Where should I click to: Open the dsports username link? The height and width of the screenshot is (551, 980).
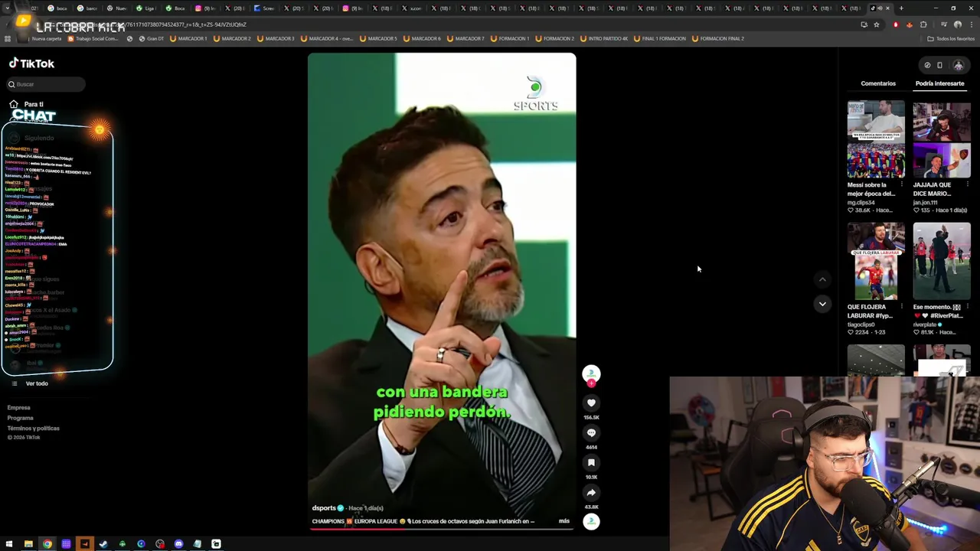tap(324, 508)
